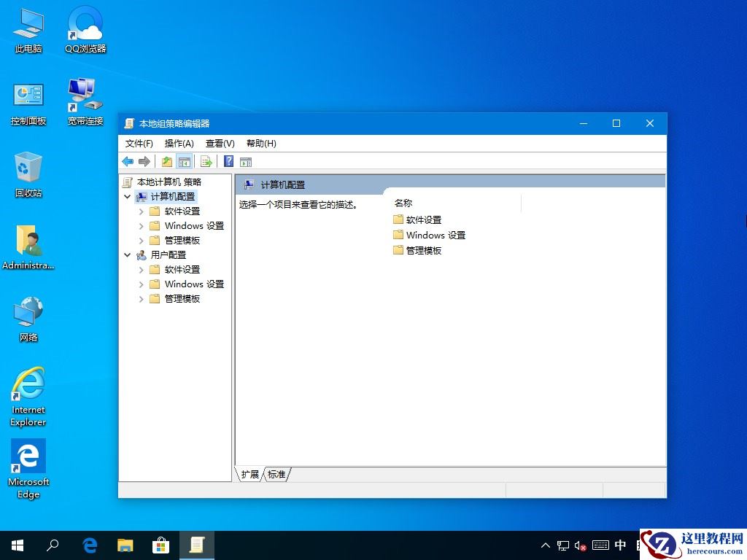This screenshot has height=560, width=747.
Task: Collapse the 计算机配置 tree branch
Action: pyautogui.click(x=128, y=196)
